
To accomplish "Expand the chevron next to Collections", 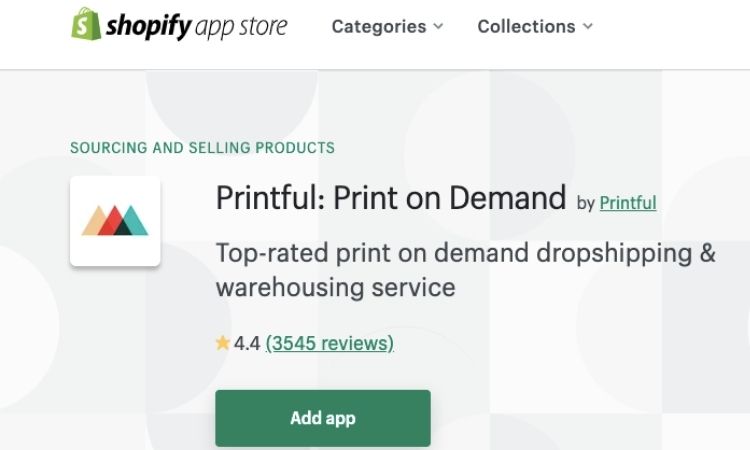I will [x=588, y=27].
